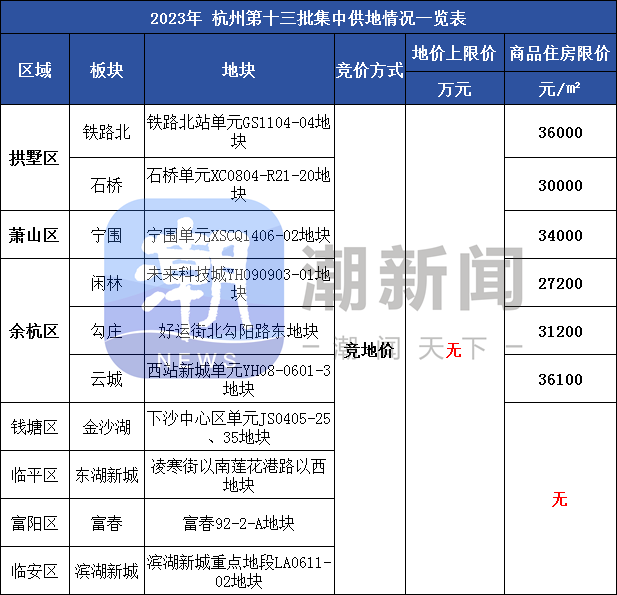Select the price value '27200'
617x595 pixels.
click(x=560, y=283)
